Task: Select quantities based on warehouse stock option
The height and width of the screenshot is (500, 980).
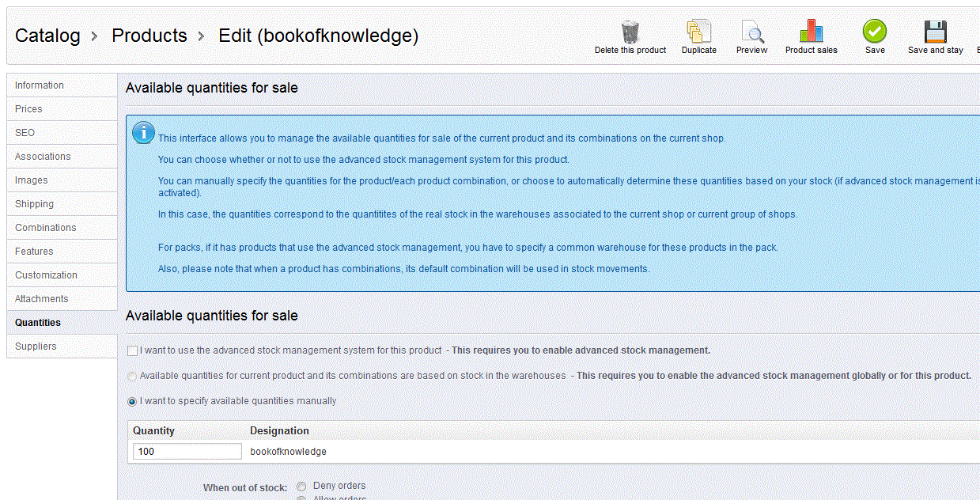Action: point(131,376)
